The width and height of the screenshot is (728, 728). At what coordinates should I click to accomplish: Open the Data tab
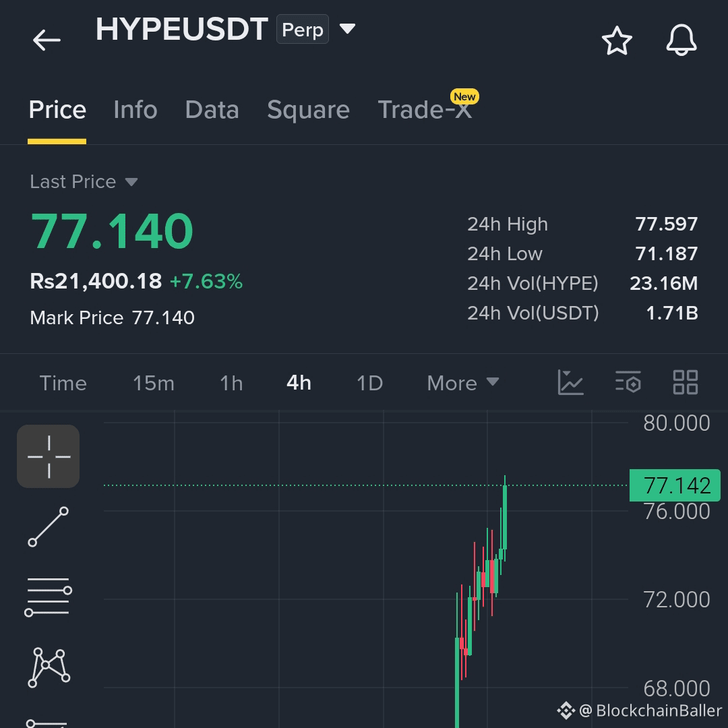(x=212, y=110)
